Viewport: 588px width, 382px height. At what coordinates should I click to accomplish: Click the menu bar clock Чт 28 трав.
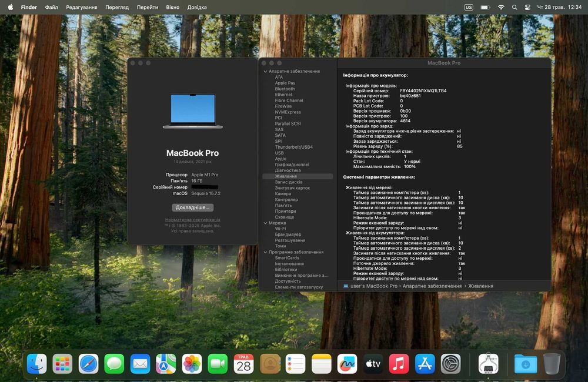(x=559, y=7)
